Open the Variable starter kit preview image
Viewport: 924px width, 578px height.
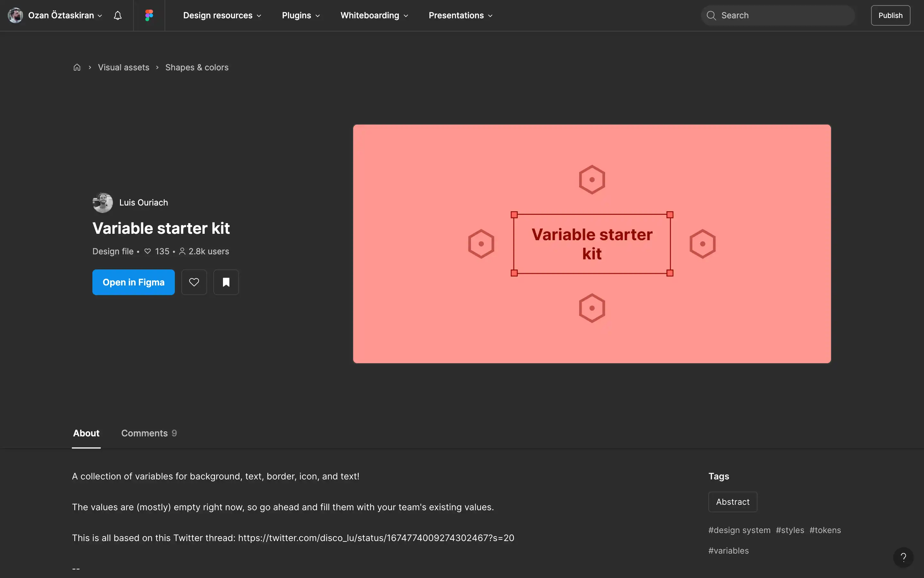(592, 244)
